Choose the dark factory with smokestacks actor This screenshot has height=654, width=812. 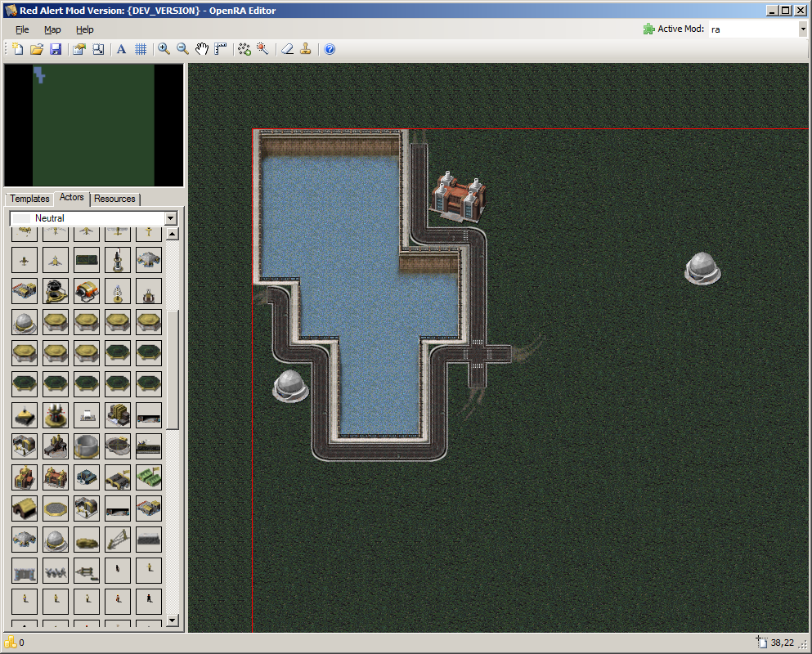[x=56, y=446]
